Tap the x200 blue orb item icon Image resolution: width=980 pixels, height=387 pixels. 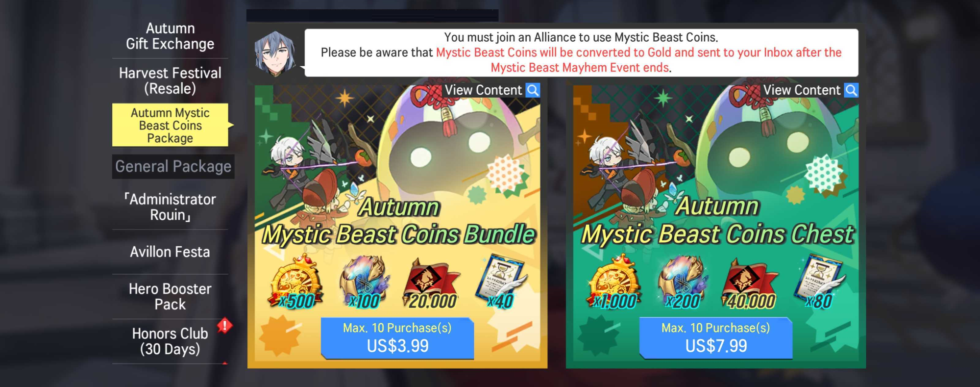(x=683, y=283)
